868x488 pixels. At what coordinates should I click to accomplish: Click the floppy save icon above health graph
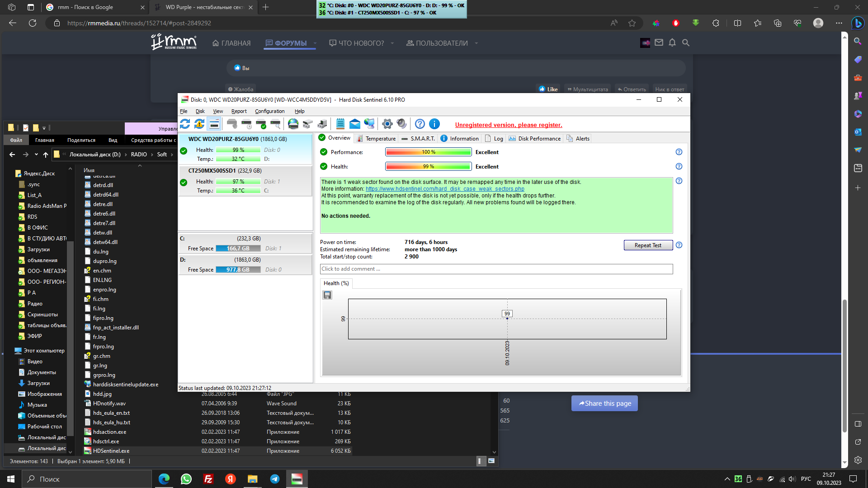point(327,295)
